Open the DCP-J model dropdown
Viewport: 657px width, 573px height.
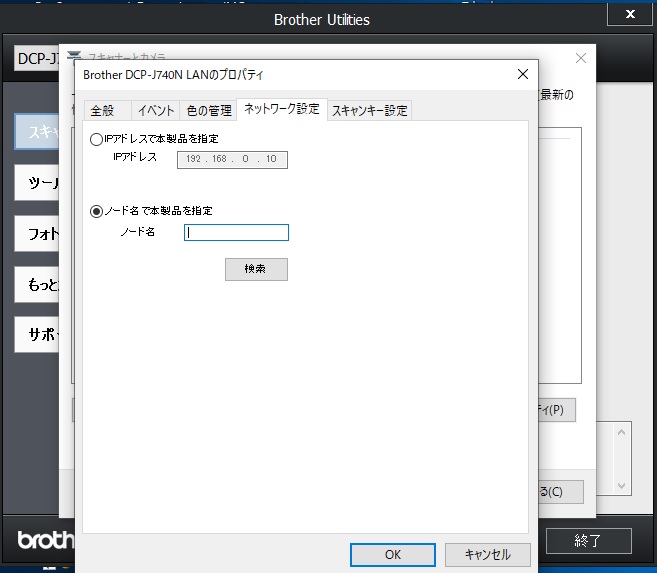pyautogui.click(x=36, y=59)
